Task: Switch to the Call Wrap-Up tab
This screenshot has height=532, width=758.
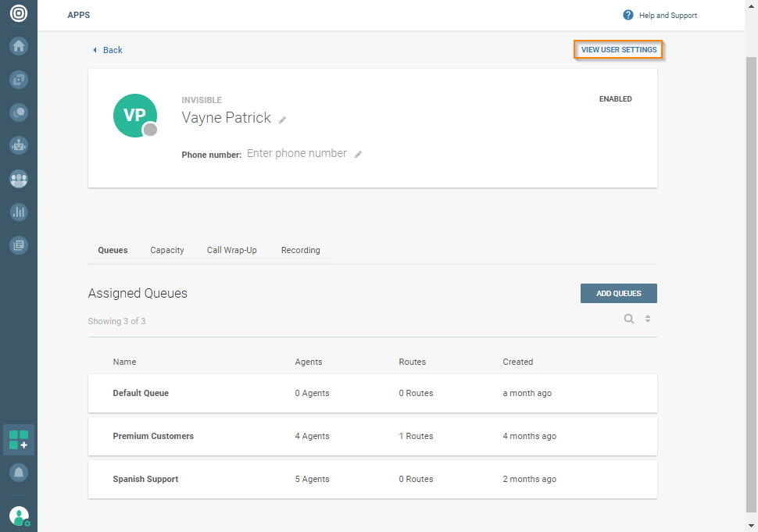Action: tap(231, 250)
